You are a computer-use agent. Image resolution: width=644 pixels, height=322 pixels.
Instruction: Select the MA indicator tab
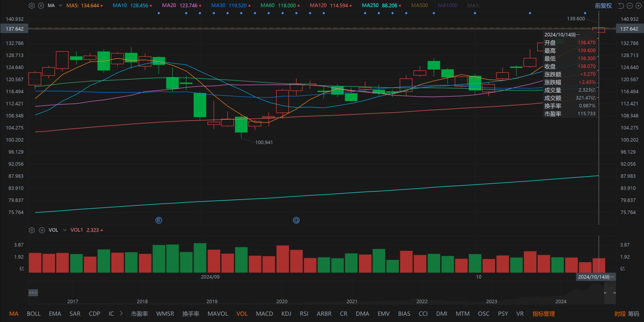click(14, 314)
